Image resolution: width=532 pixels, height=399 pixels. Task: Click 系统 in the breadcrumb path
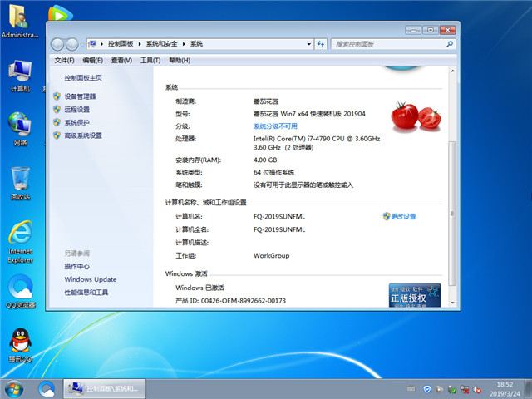click(x=196, y=44)
